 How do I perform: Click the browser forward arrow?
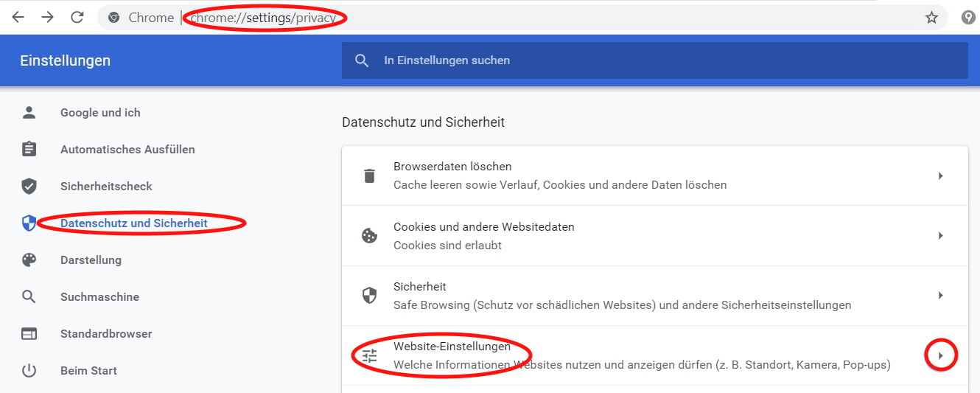pyautogui.click(x=48, y=17)
